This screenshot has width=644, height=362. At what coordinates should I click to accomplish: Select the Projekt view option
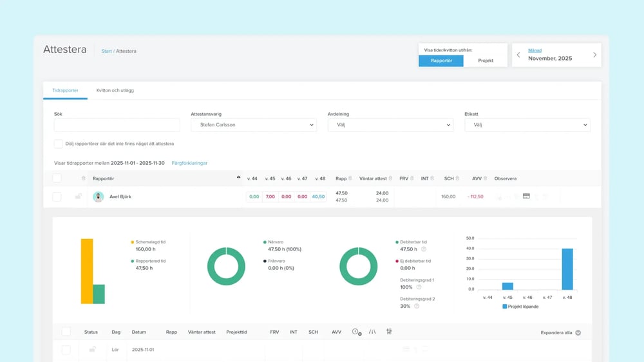click(486, 61)
